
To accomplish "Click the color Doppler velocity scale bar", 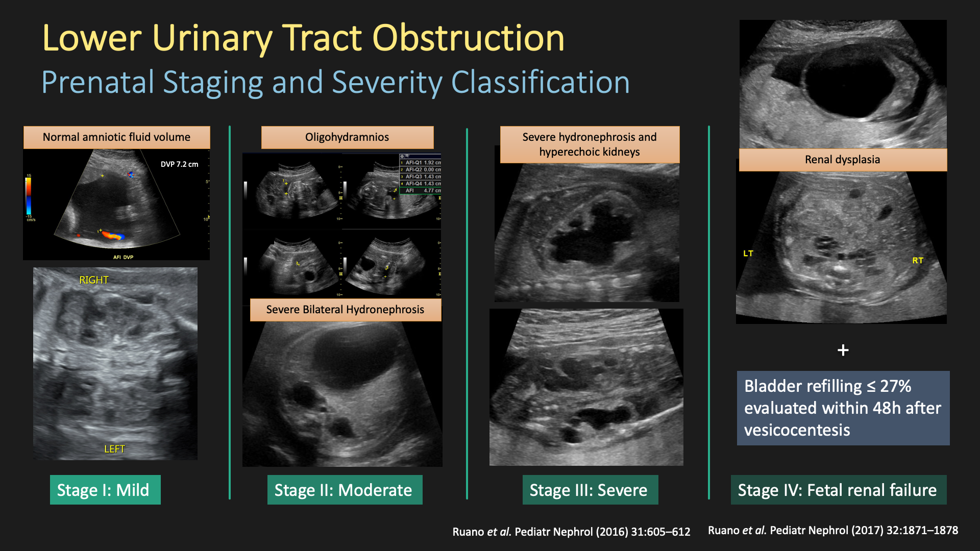I will point(29,196).
